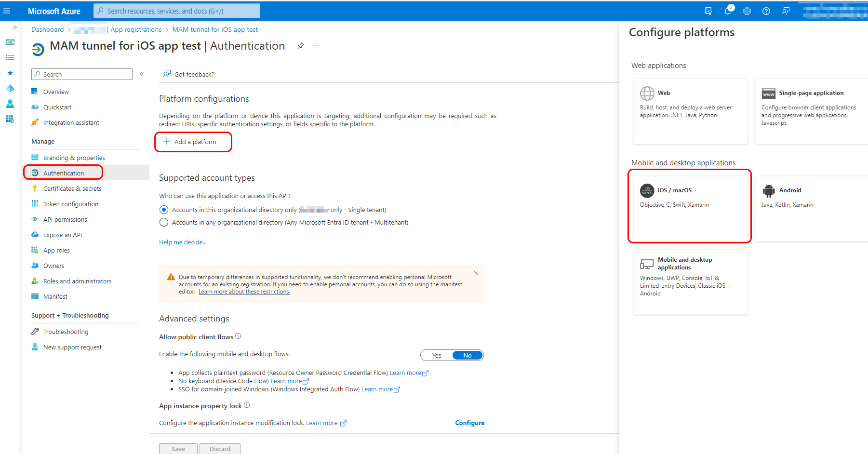Dismiss the warning banner with the X
868x454 pixels.
point(476,273)
